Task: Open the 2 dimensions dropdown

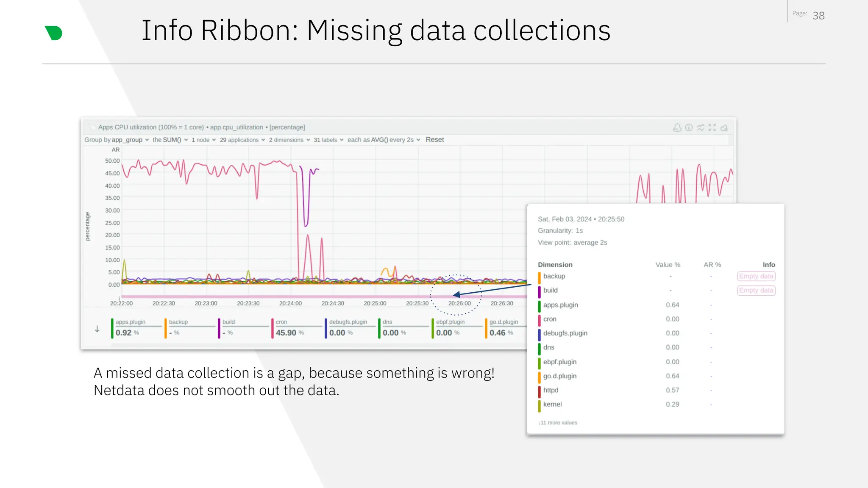Action: click(289, 140)
